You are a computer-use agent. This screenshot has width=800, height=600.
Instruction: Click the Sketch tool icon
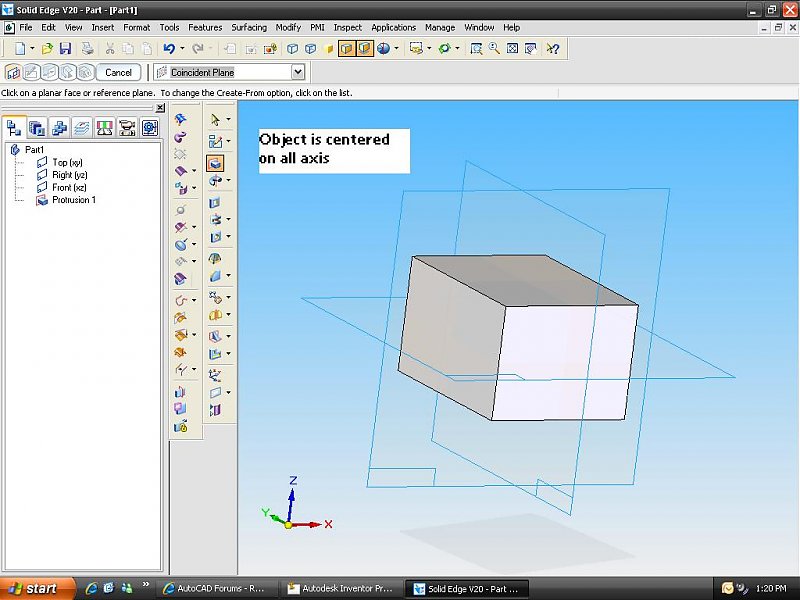point(214,142)
